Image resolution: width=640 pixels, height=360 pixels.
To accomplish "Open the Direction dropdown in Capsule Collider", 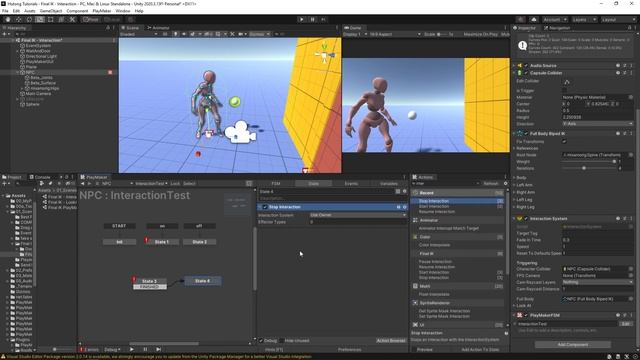I will click(x=598, y=124).
